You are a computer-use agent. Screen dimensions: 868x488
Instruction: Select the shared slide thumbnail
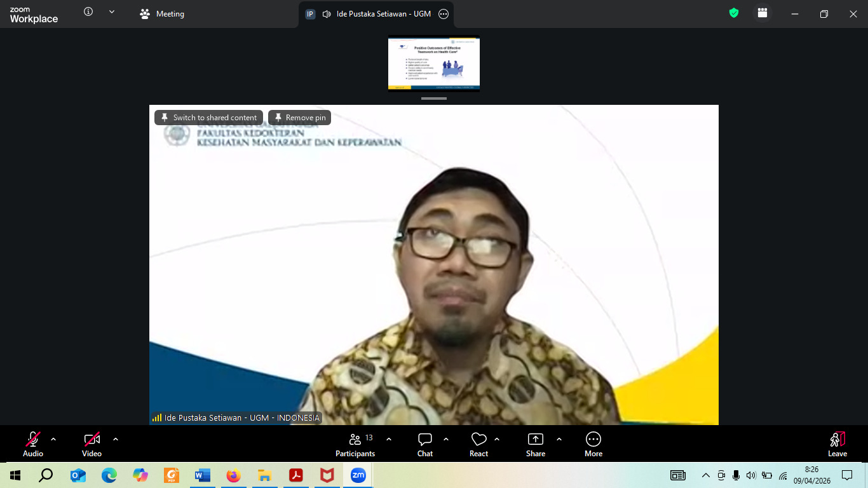click(x=434, y=63)
